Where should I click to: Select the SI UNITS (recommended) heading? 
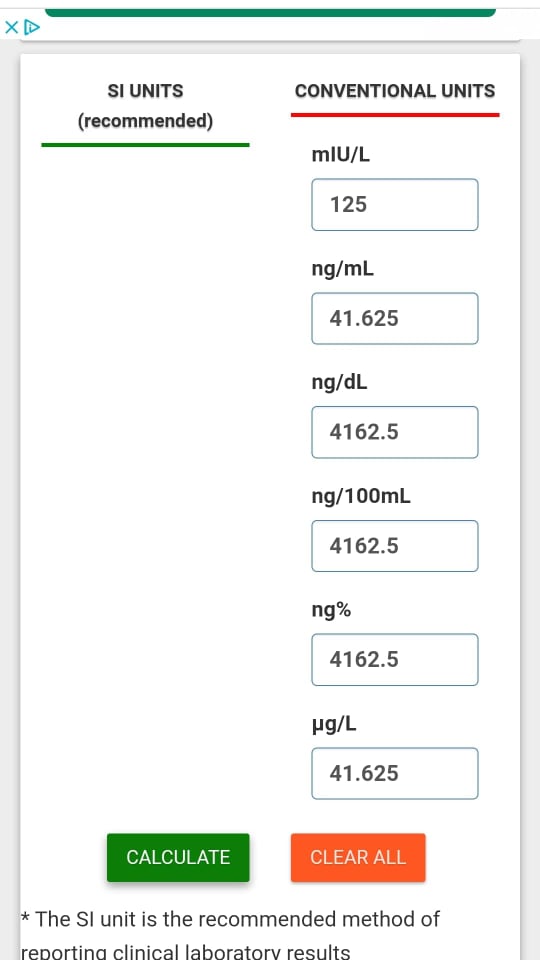coord(145,106)
